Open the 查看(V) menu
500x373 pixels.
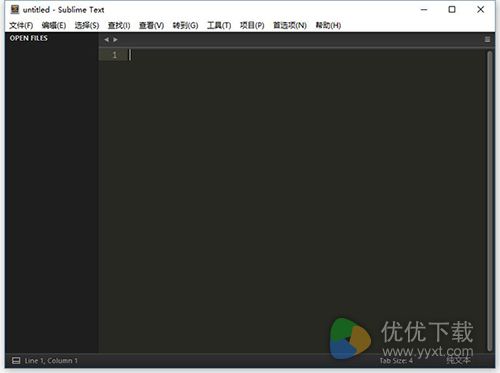click(x=151, y=25)
